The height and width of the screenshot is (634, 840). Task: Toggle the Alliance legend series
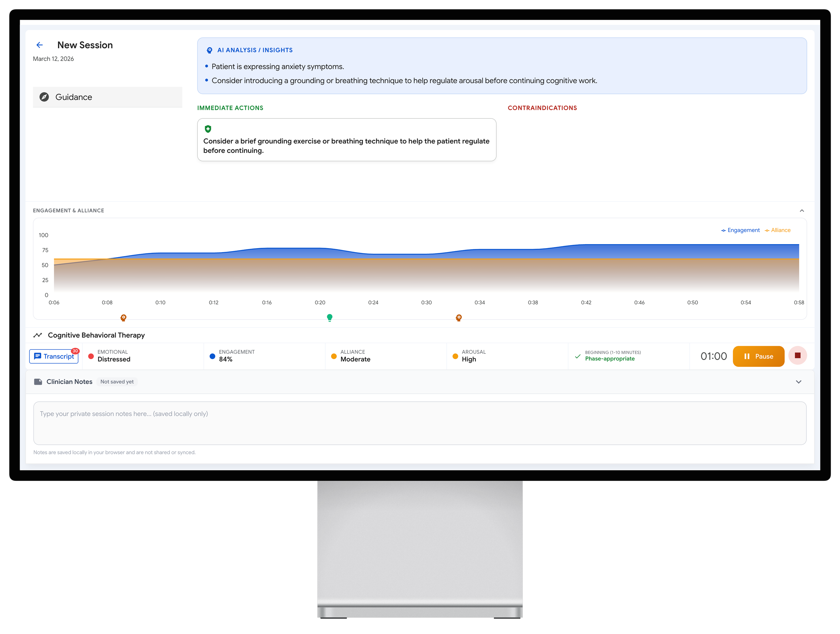coord(777,230)
